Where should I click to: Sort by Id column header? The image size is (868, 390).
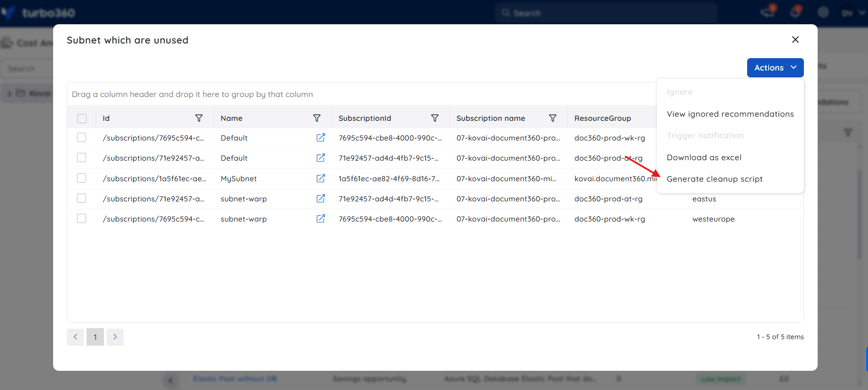coord(106,118)
